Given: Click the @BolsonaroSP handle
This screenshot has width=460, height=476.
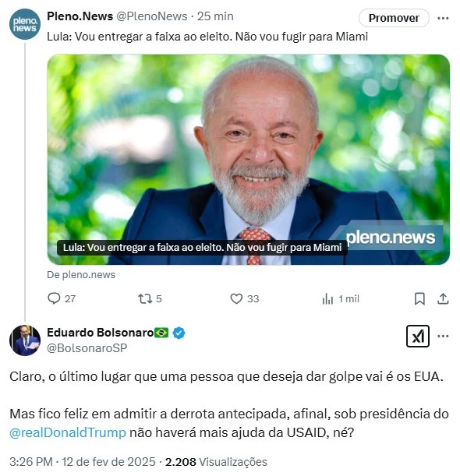Looking at the screenshot, I should tap(87, 348).
